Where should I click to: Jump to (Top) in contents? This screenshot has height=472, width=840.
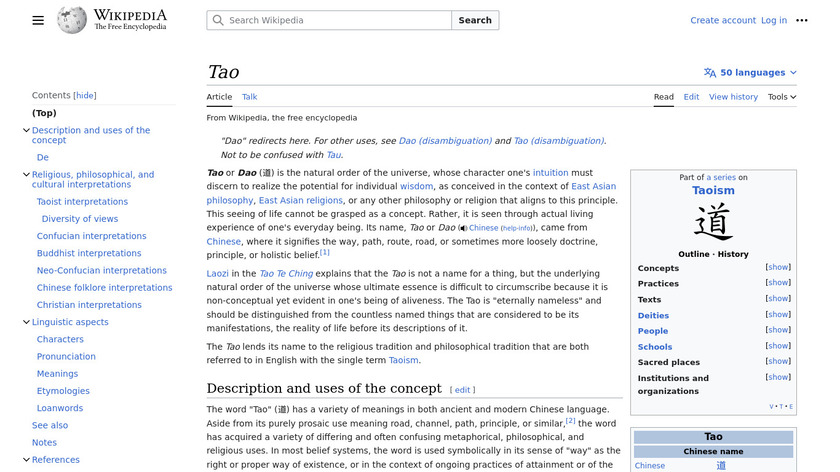pos(44,113)
